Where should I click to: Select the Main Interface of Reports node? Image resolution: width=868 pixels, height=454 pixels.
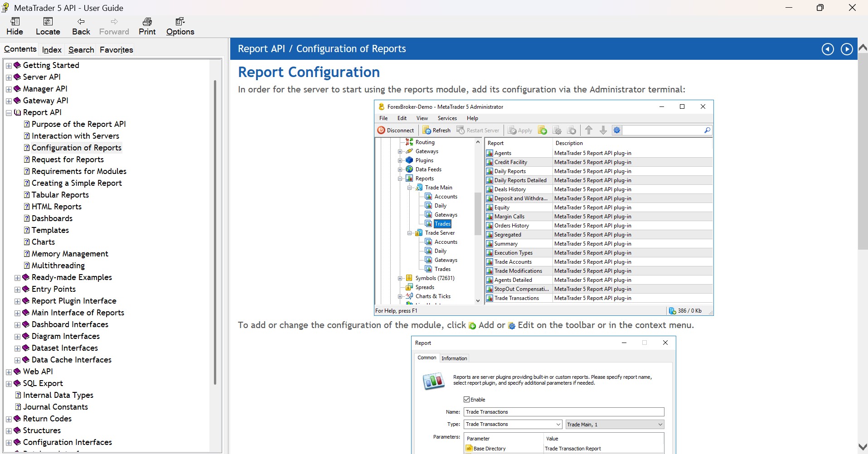point(78,313)
